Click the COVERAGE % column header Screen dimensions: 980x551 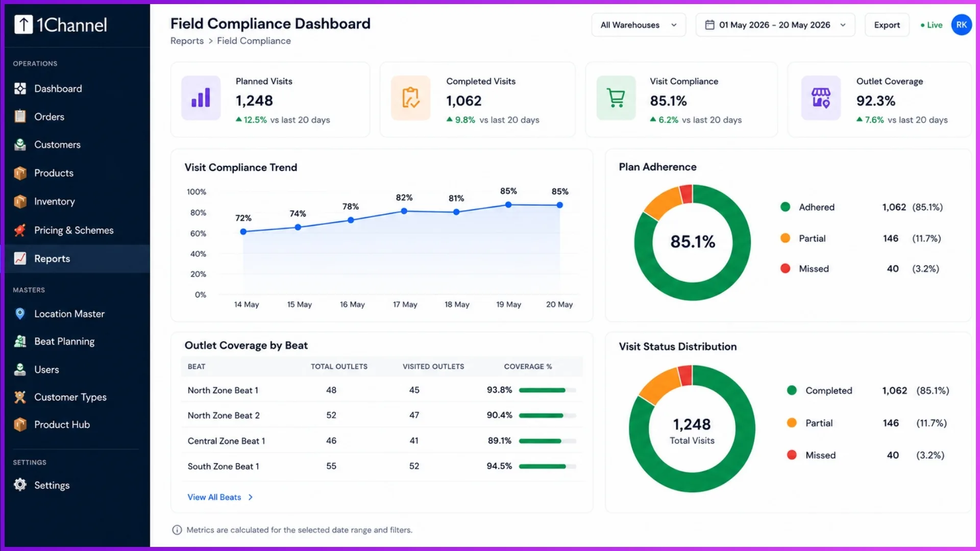click(528, 367)
